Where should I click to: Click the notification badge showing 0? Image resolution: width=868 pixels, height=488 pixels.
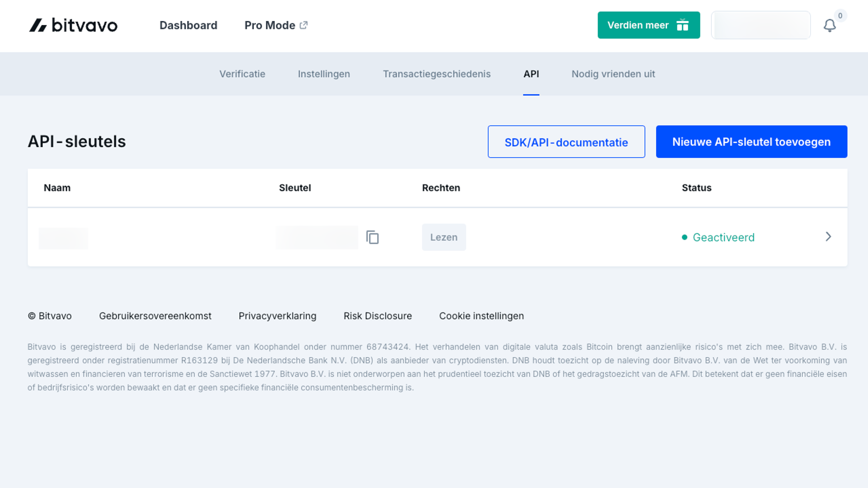point(840,15)
